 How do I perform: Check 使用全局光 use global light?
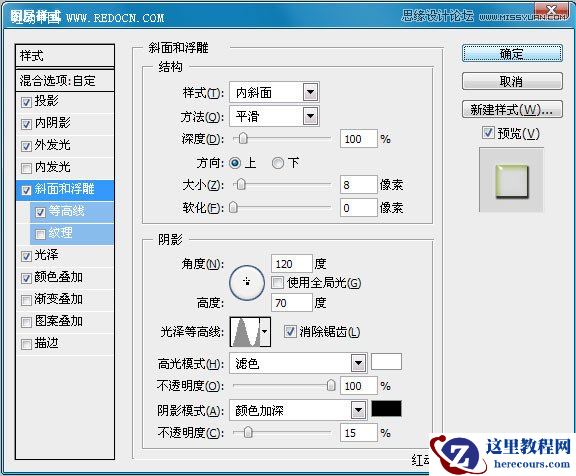(x=277, y=282)
